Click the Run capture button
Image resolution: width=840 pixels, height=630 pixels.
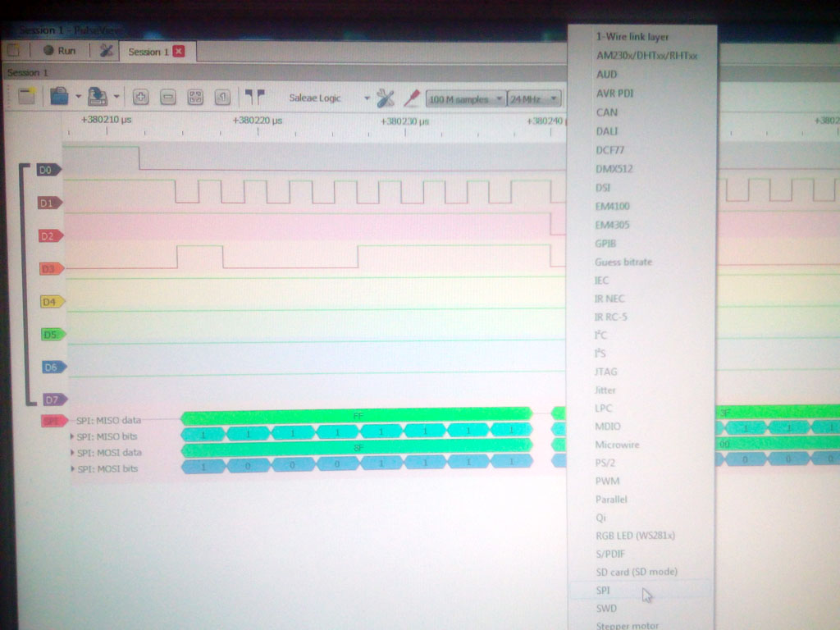click(x=59, y=51)
